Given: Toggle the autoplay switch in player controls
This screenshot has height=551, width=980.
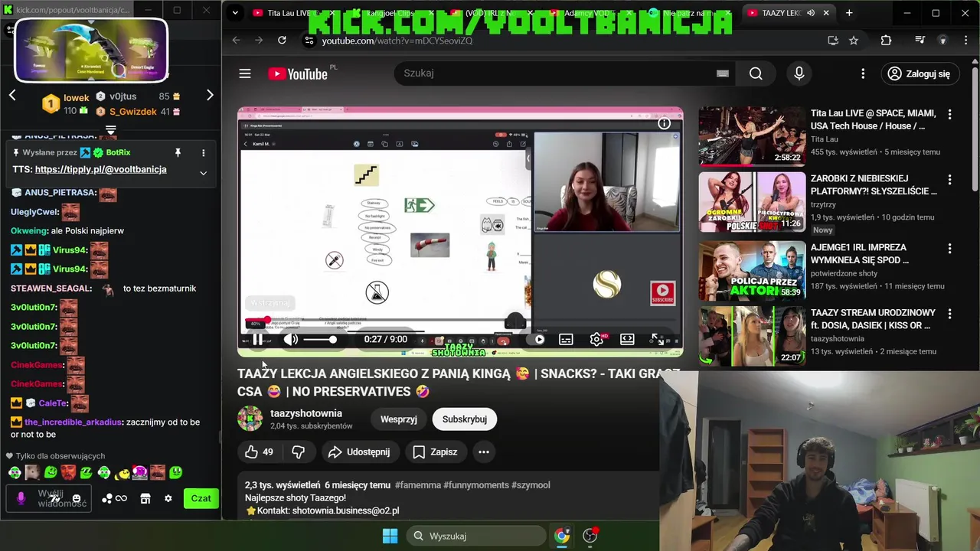Looking at the screenshot, I should [x=539, y=339].
